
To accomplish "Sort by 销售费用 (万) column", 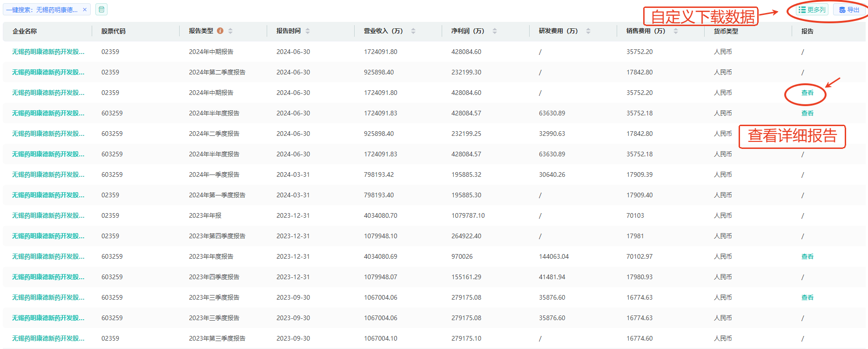I will pos(676,31).
